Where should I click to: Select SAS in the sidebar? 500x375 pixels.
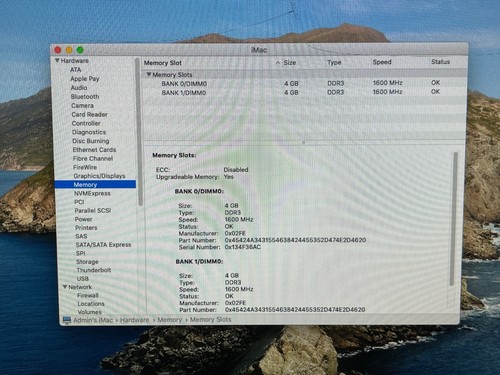(x=81, y=236)
